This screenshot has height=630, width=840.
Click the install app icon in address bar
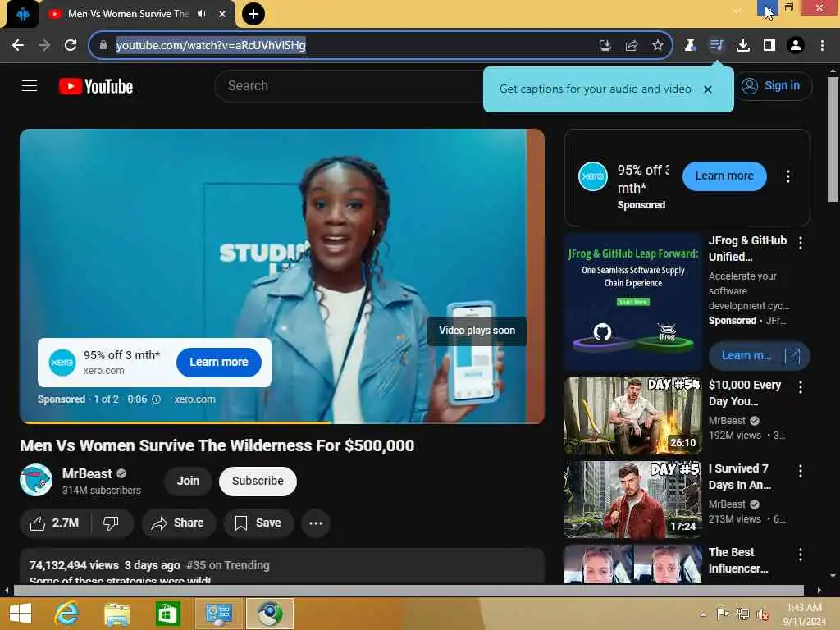[605, 46]
